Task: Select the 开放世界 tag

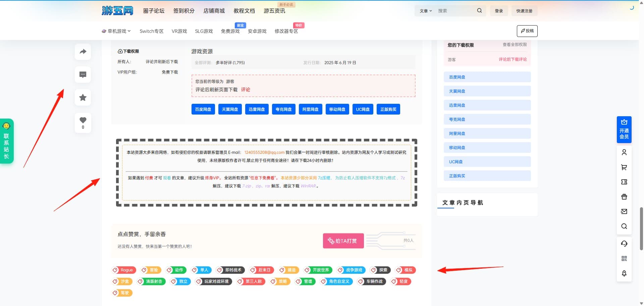Action: [x=318, y=270]
